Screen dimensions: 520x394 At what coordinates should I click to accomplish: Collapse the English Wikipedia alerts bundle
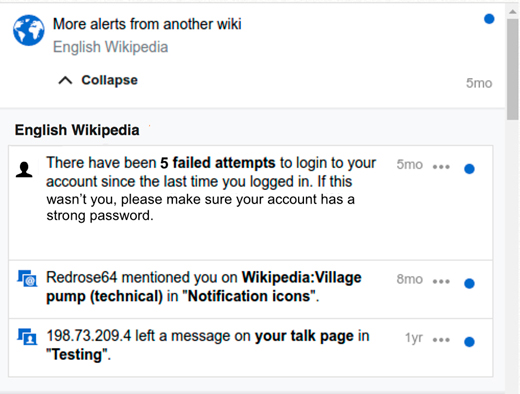(x=98, y=80)
